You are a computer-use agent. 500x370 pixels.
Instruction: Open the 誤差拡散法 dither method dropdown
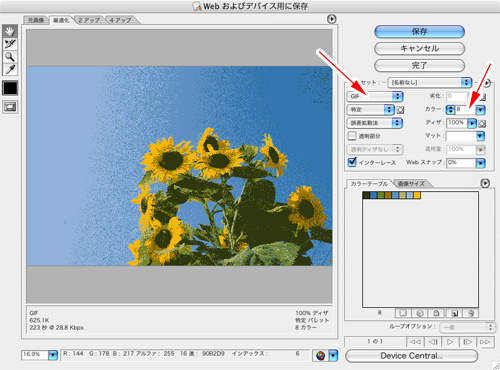[x=375, y=123]
